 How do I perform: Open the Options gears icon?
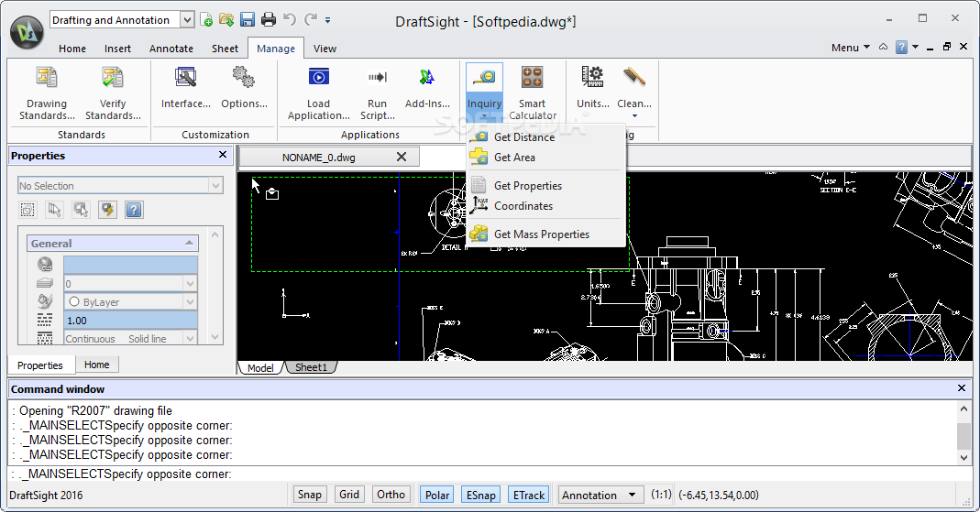point(244,78)
